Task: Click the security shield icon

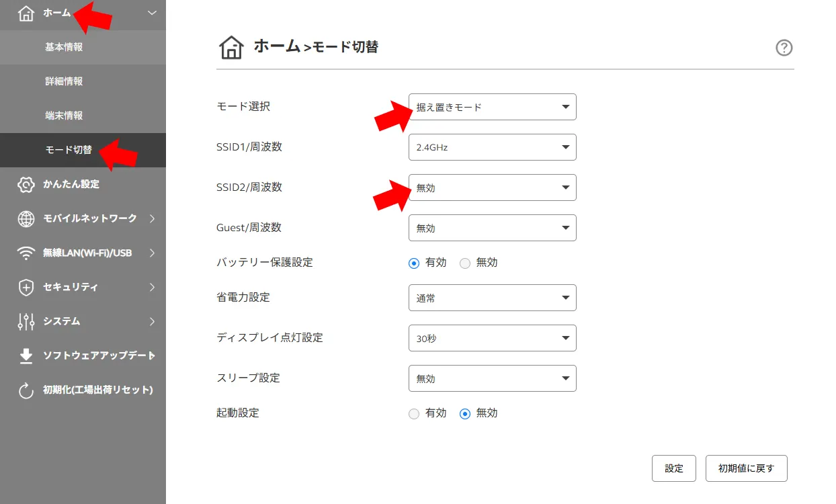Action: [26, 288]
